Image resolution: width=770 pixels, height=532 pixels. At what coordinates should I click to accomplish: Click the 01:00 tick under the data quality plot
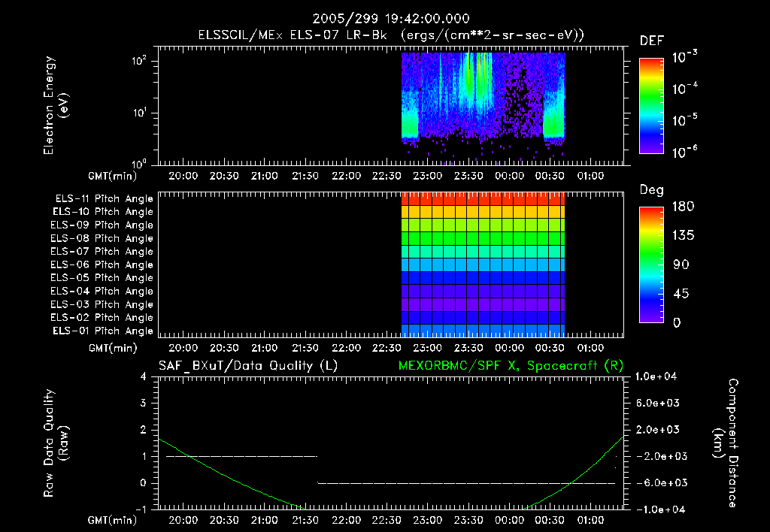coord(590,520)
